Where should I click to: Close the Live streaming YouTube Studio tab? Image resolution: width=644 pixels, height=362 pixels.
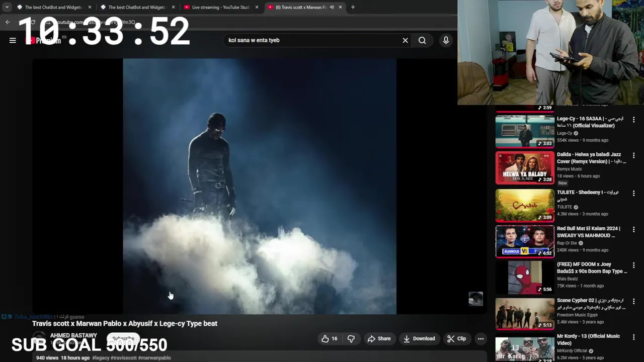[257, 7]
